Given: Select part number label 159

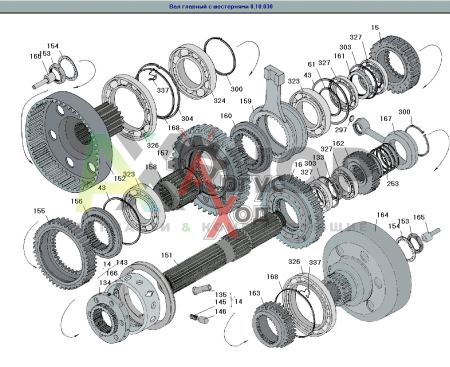Looking at the screenshot, I should (x=246, y=101).
